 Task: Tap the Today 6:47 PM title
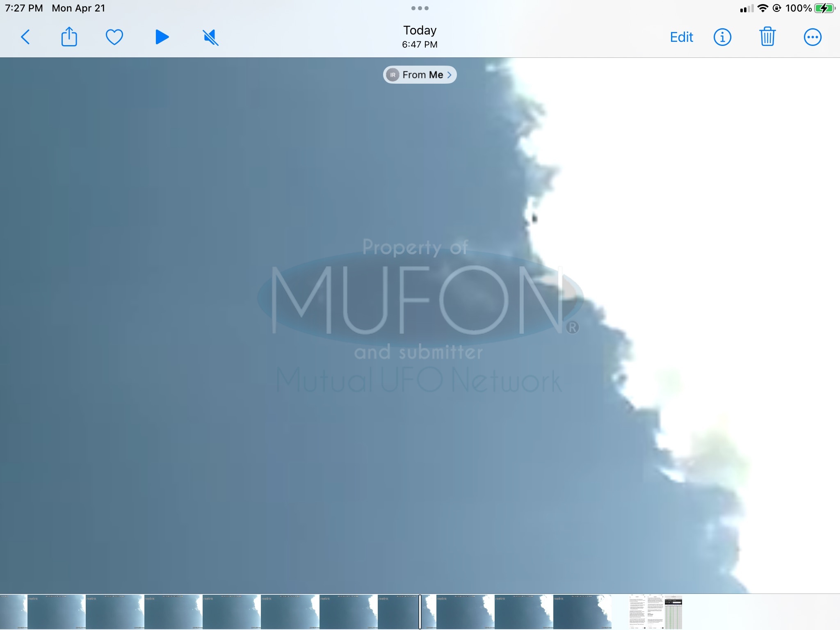420,37
